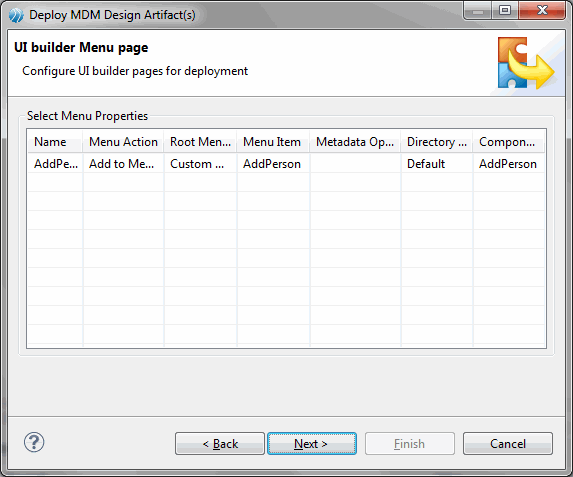Go back with the Back button

tap(220, 444)
